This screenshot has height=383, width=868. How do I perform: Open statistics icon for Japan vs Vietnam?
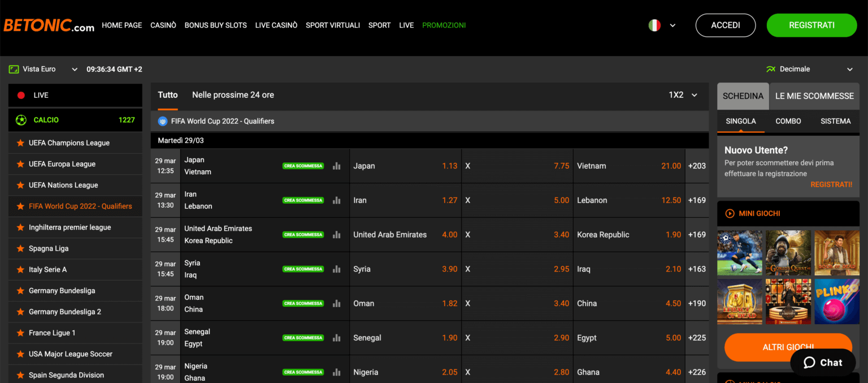(337, 166)
